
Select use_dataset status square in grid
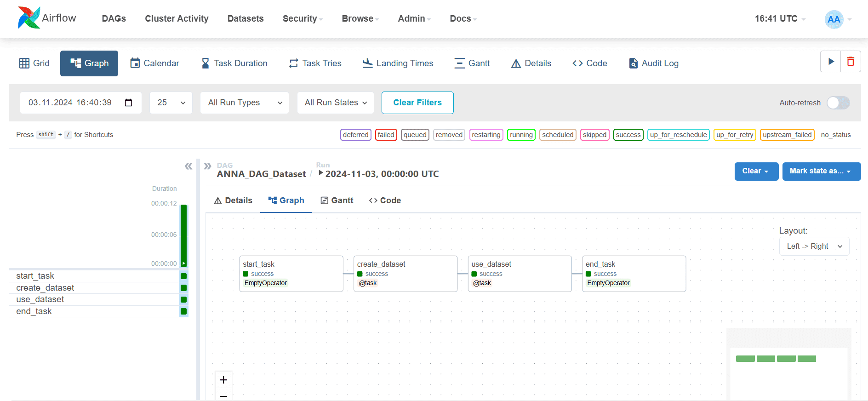(183, 299)
